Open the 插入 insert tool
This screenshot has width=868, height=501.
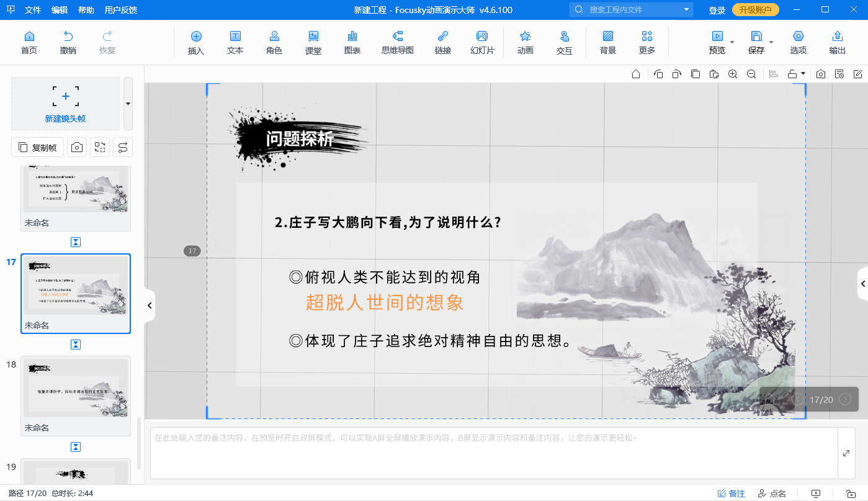coord(196,43)
